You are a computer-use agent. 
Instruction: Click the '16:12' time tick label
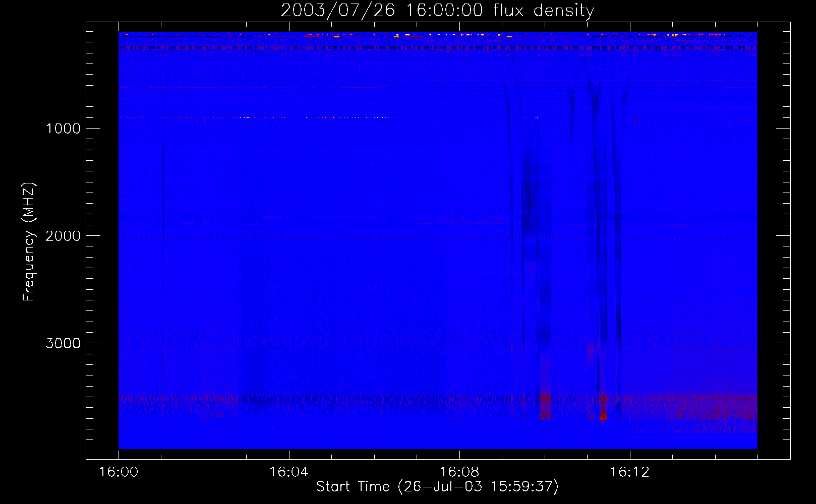[629, 472]
